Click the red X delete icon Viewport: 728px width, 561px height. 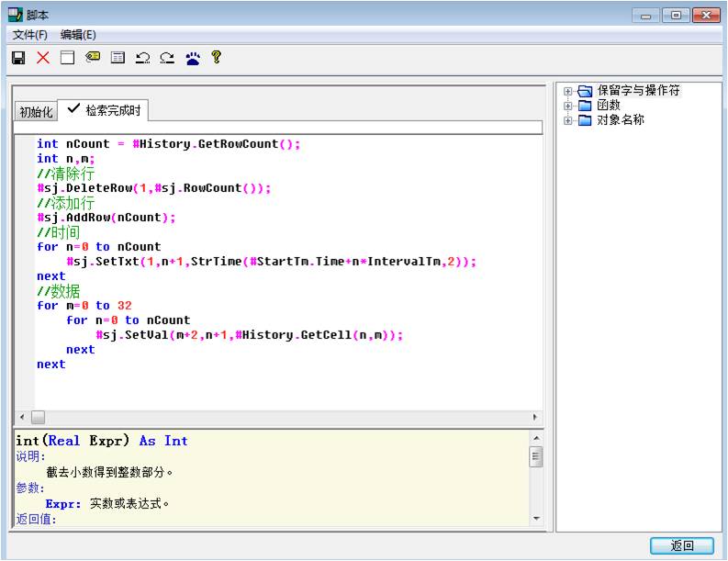(42, 58)
